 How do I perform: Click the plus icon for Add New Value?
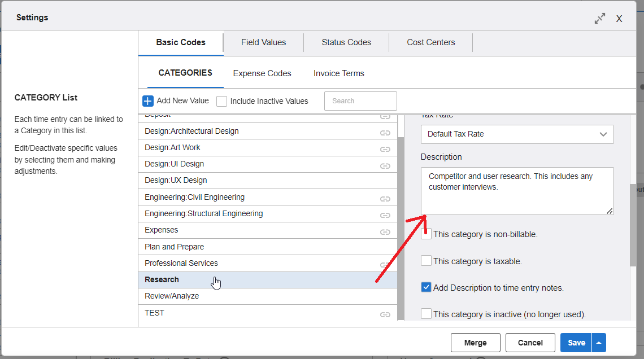147,101
